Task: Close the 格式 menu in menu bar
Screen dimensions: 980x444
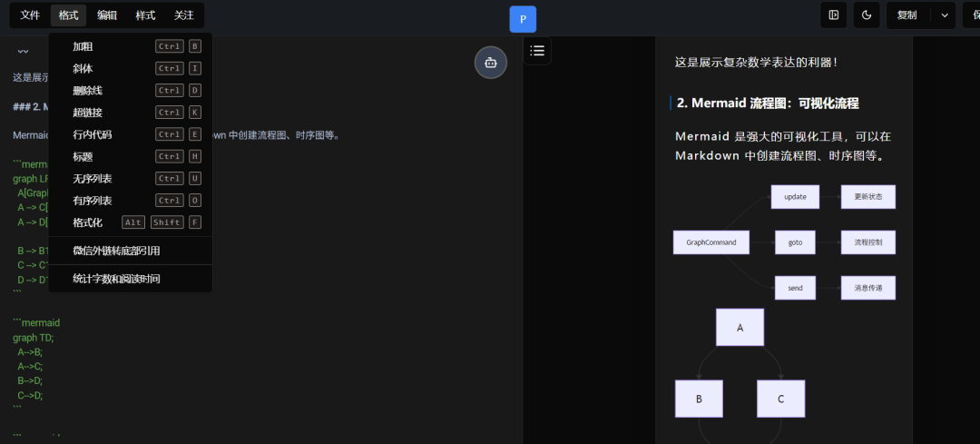Action: tap(69, 15)
